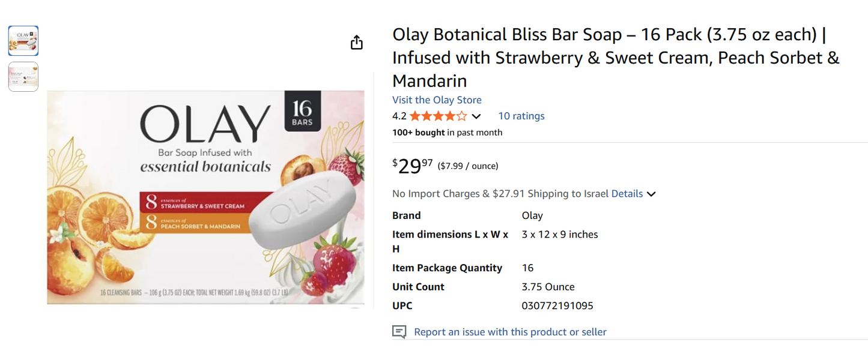Report an issue with this product or seller
Image resolution: width=868 pixels, height=348 pixels.
click(x=510, y=331)
